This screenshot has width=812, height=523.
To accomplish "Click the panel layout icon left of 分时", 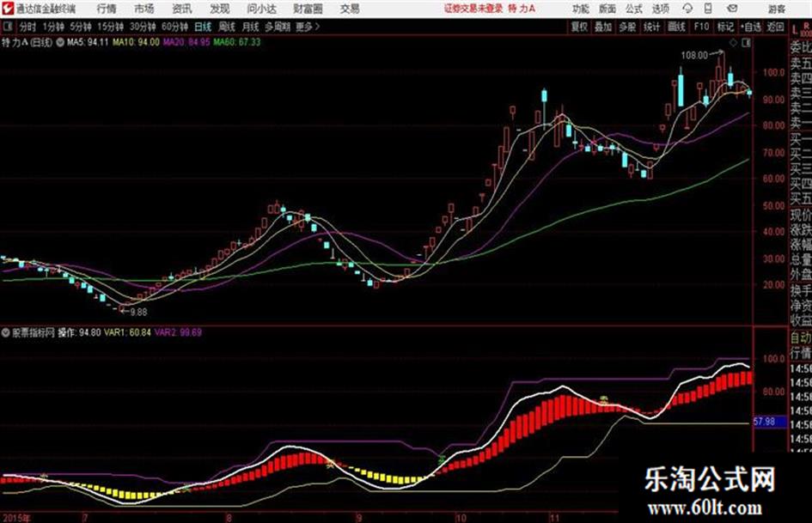I will point(7,27).
